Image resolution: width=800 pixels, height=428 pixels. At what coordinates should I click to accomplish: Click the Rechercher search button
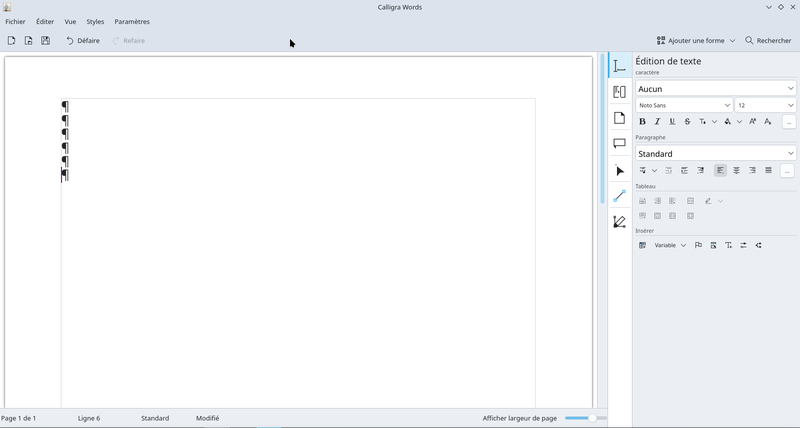(x=768, y=40)
